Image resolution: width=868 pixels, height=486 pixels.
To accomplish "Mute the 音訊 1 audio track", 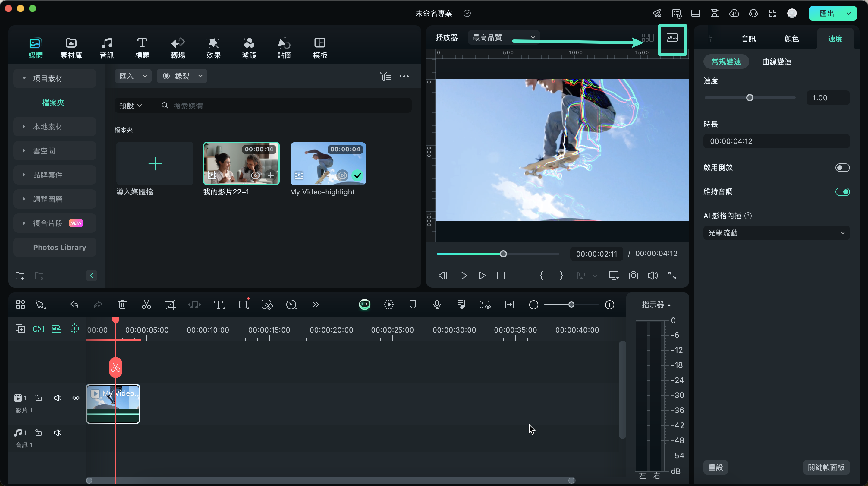I will pos(58,432).
